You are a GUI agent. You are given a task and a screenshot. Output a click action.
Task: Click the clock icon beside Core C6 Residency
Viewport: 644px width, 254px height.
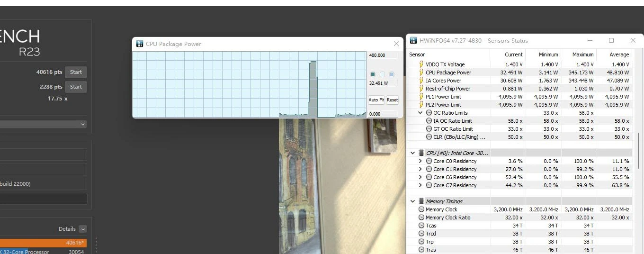click(429, 177)
